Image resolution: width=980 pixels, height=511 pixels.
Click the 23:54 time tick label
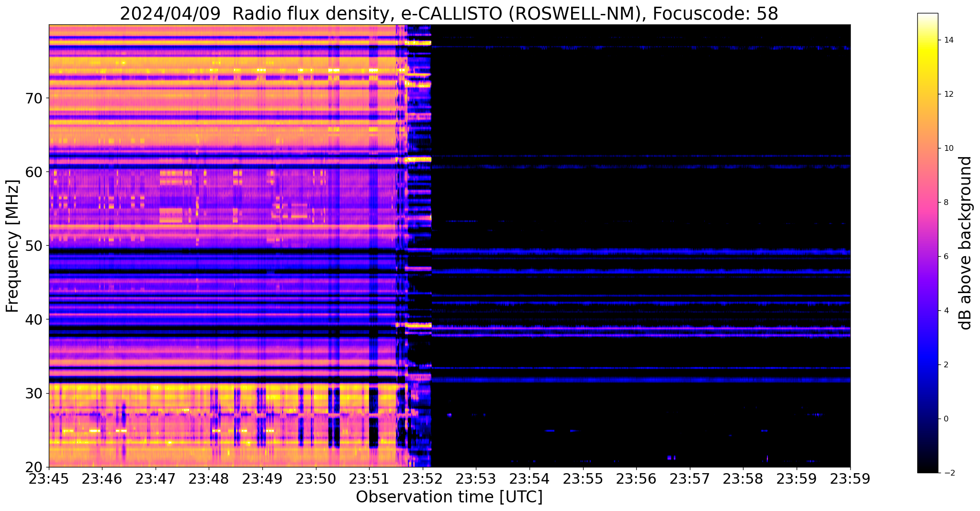point(529,478)
